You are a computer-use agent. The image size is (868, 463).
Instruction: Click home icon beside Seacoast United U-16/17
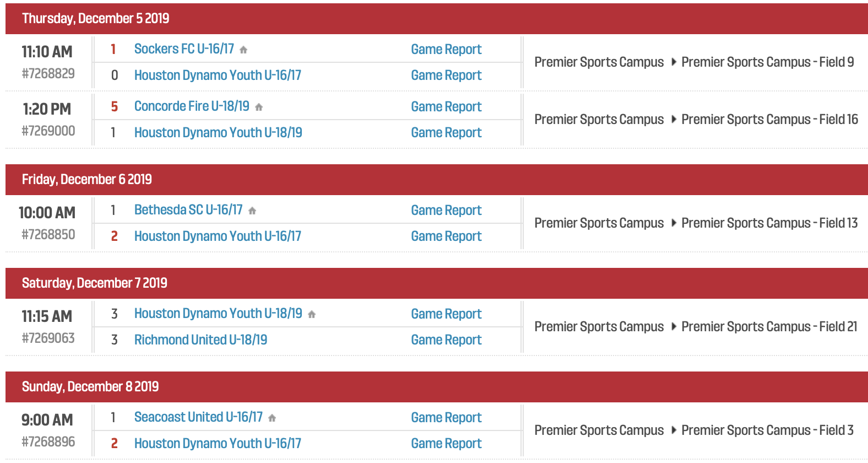[x=272, y=418]
